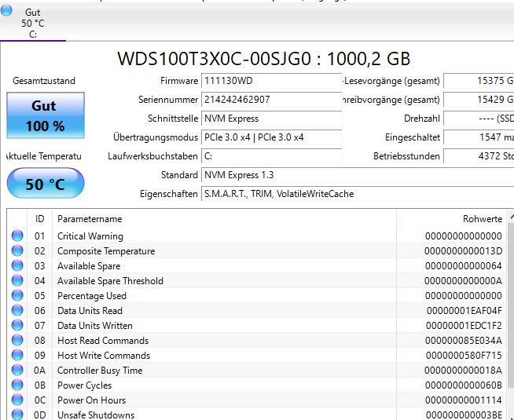Click the status icon for Unsafe Shutdowns
Viewport: 514px width, 420px height.
[x=17, y=415]
